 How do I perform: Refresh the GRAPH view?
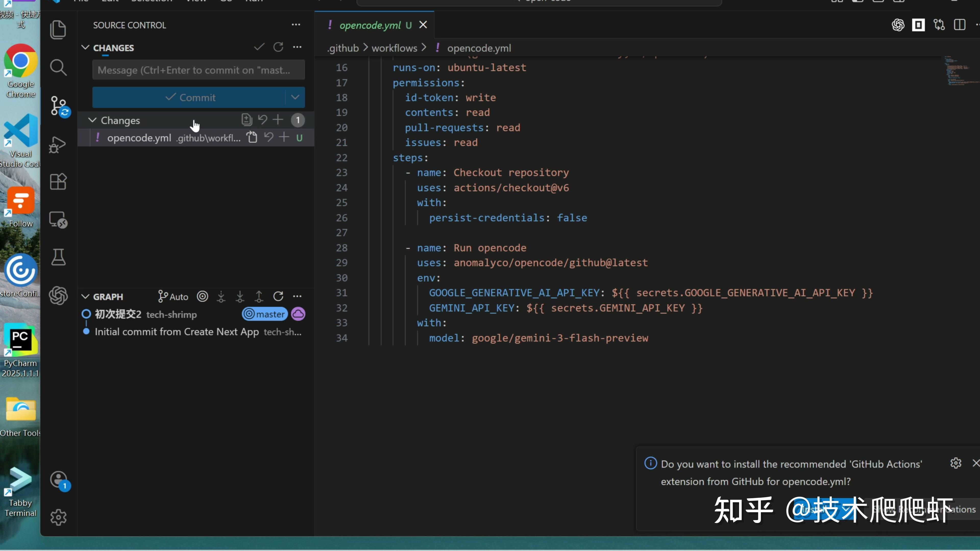(x=278, y=296)
